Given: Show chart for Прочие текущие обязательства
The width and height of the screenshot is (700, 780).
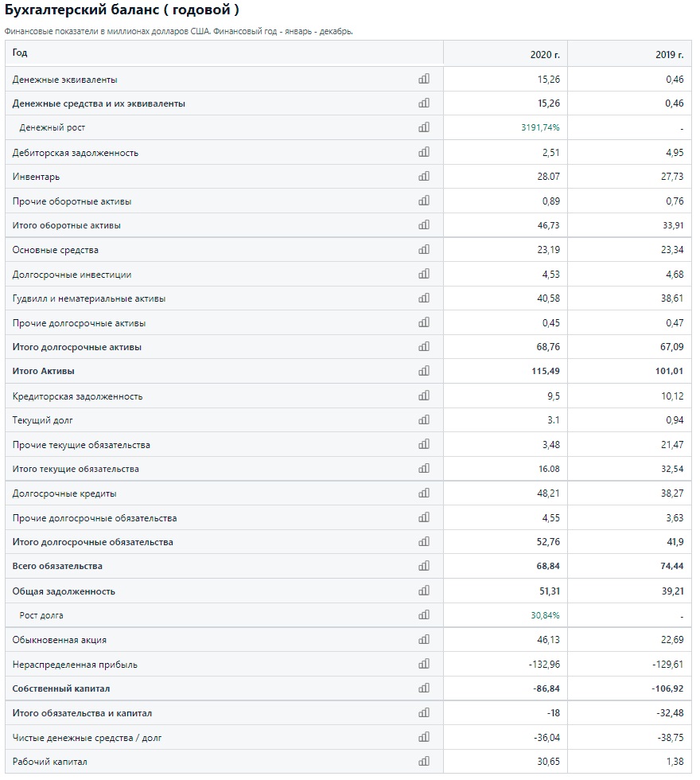Looking at the screenshot, I should point(423,444).
